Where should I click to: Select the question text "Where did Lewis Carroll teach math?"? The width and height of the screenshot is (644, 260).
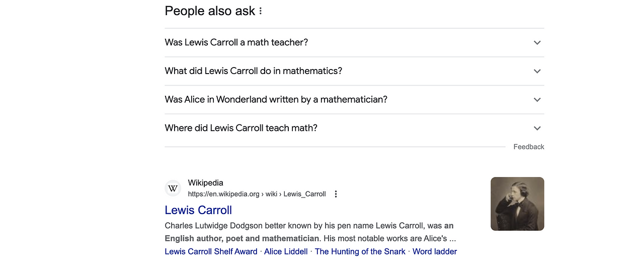tap(241, 128)
